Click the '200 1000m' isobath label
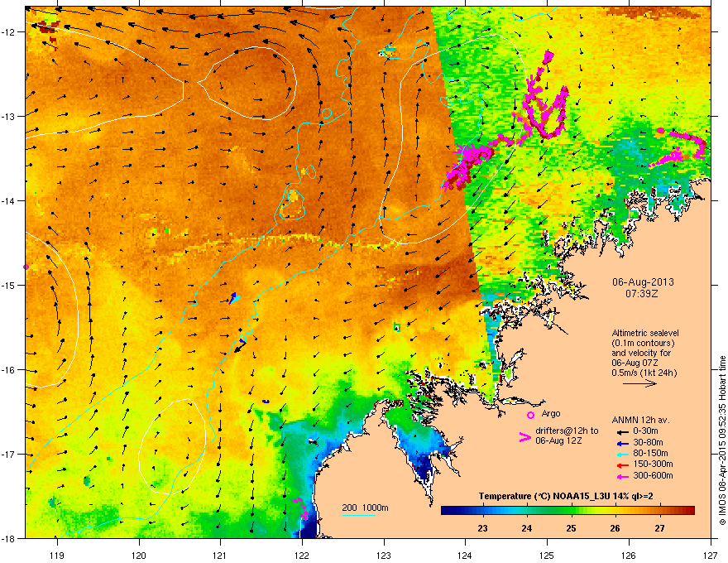728x563 pixels. coord(365,508)
